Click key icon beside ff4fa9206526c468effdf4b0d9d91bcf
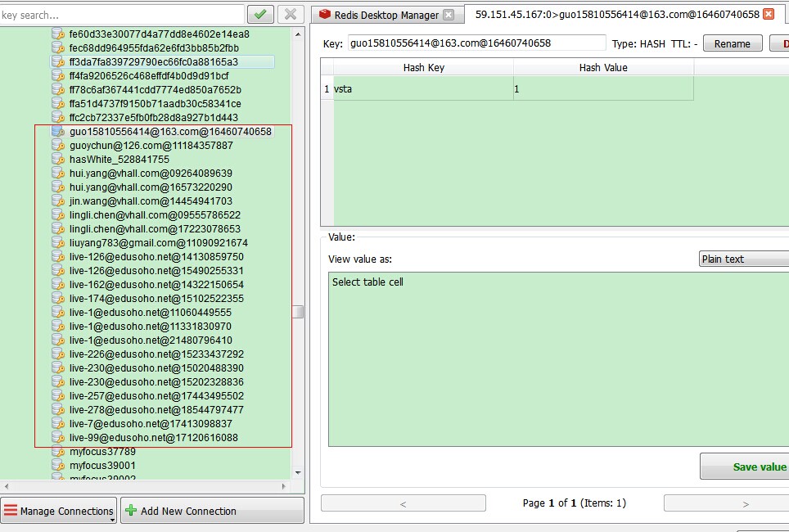 coord(58,75)
